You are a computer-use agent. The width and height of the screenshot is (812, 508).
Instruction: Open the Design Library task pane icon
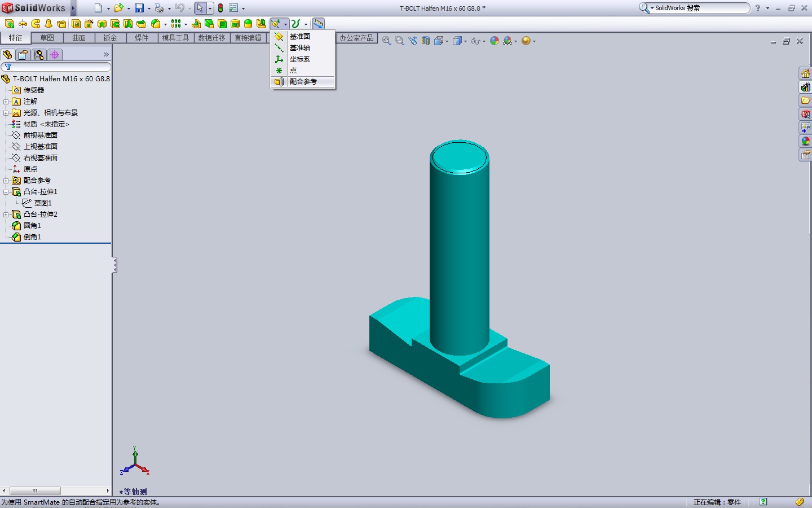pos(805,87)
